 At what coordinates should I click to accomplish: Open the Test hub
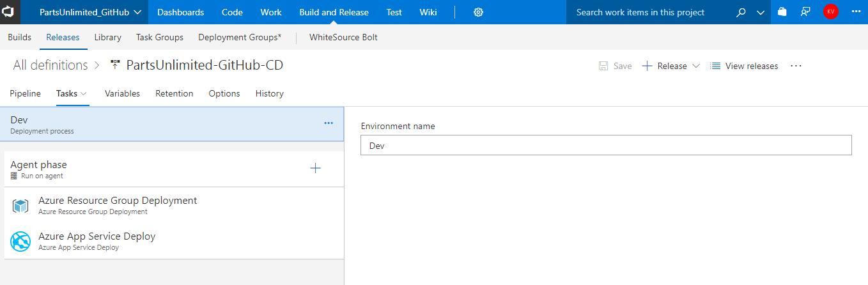(x=394, y=12)
